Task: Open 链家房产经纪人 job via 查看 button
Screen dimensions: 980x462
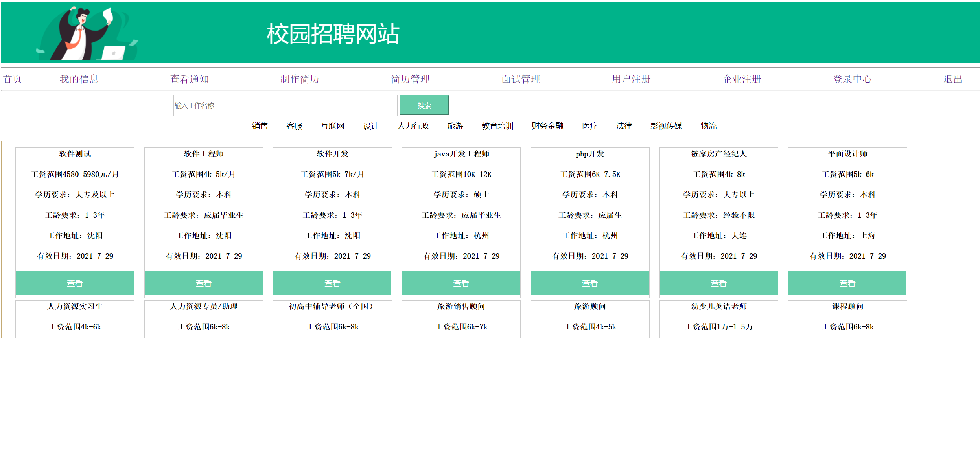Action: (718, 283)
